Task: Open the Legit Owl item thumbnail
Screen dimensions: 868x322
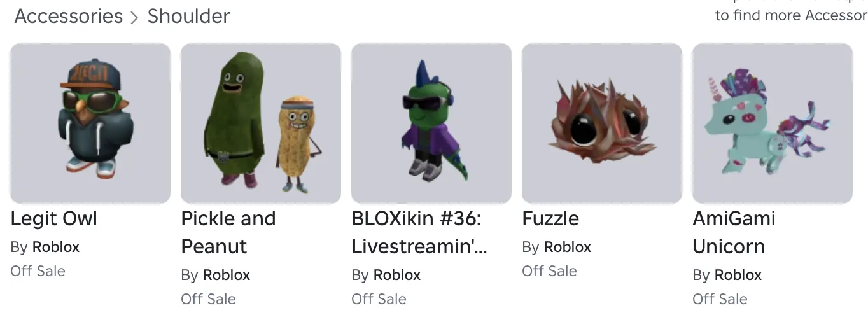Action: (x=90, y=123)
